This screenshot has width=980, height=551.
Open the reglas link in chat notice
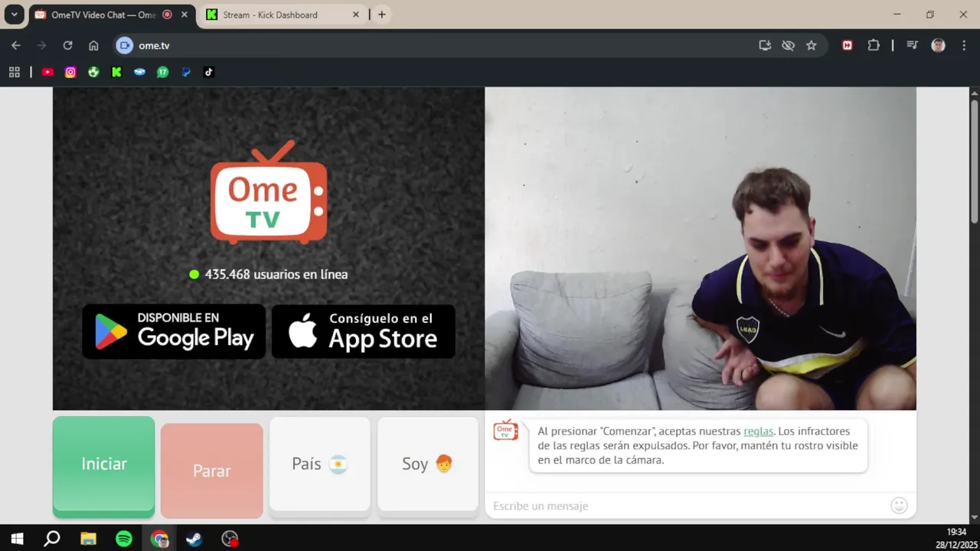758,432
